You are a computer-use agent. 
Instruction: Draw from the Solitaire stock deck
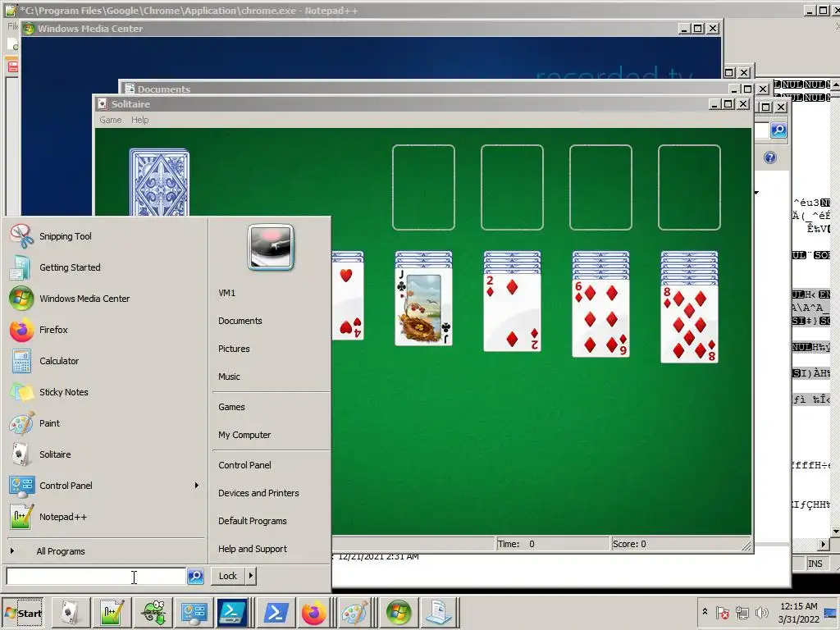(159, 183)
